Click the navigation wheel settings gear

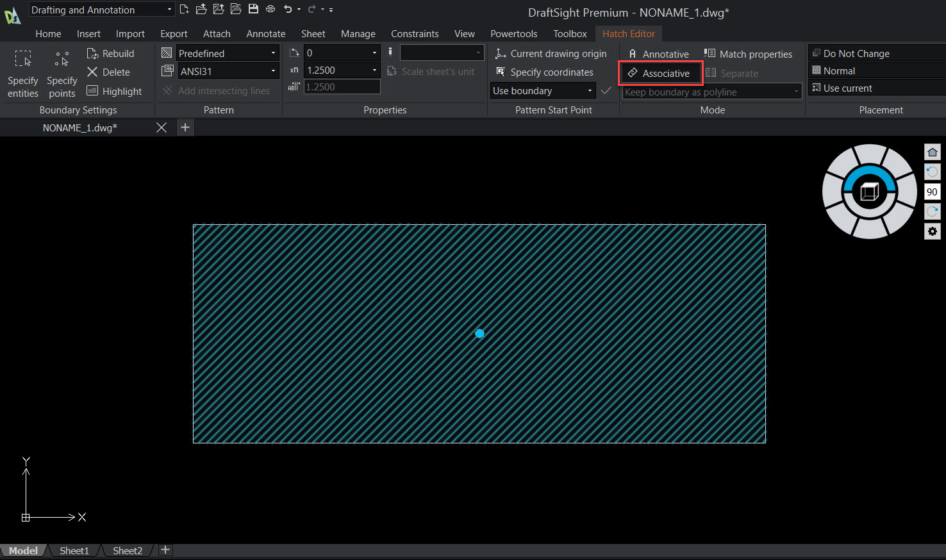[x=932, y=231]
